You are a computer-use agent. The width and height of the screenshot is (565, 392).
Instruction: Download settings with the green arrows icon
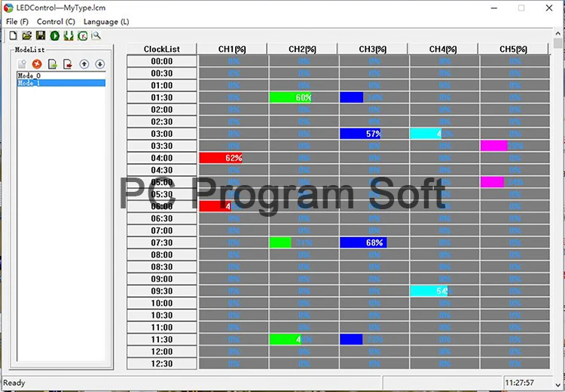(69, 35)
